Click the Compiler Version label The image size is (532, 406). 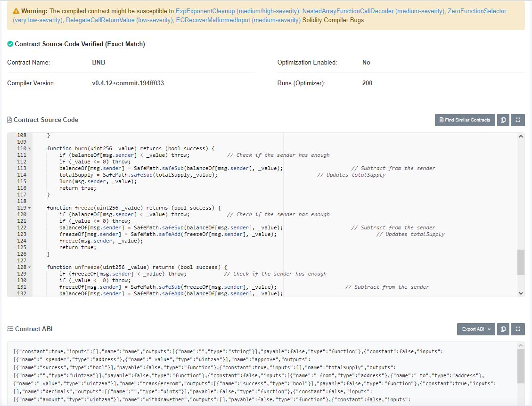pos(31,83)
